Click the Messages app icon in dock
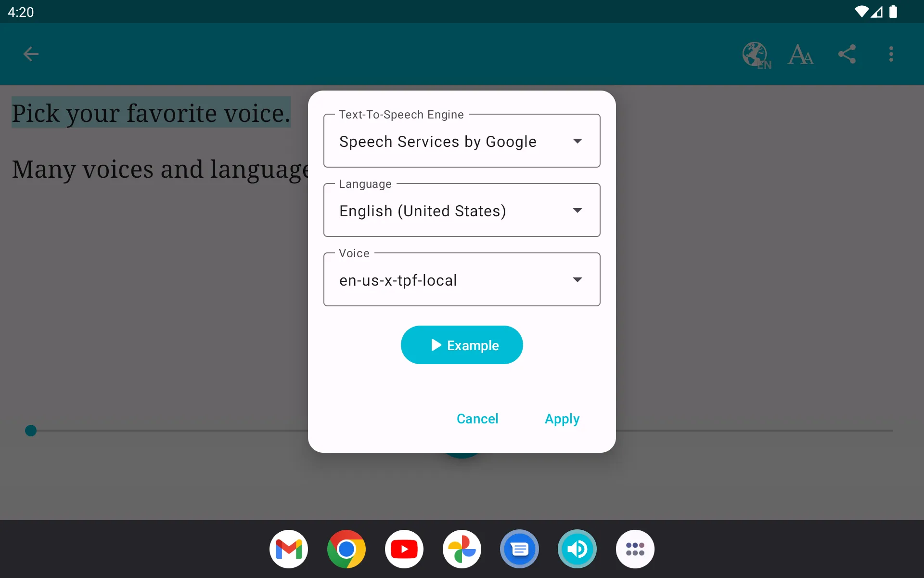Image resolution: width=924 pixels, height=578 pixels. pyautogui.click(x=519, y=550)
